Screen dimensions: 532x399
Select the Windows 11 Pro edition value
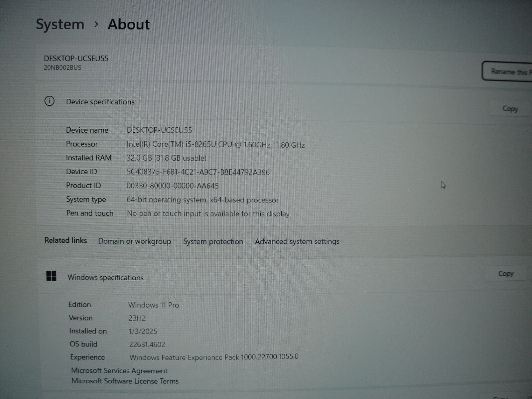point(154,305)
